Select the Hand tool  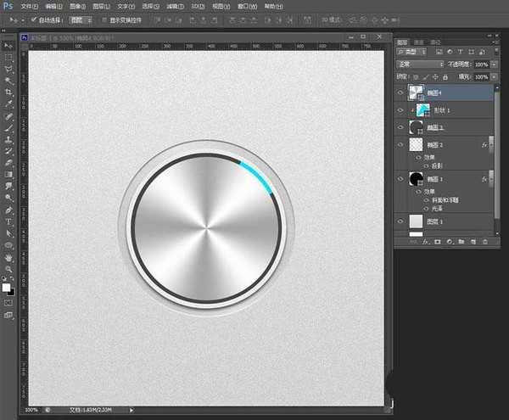point(8,256)
